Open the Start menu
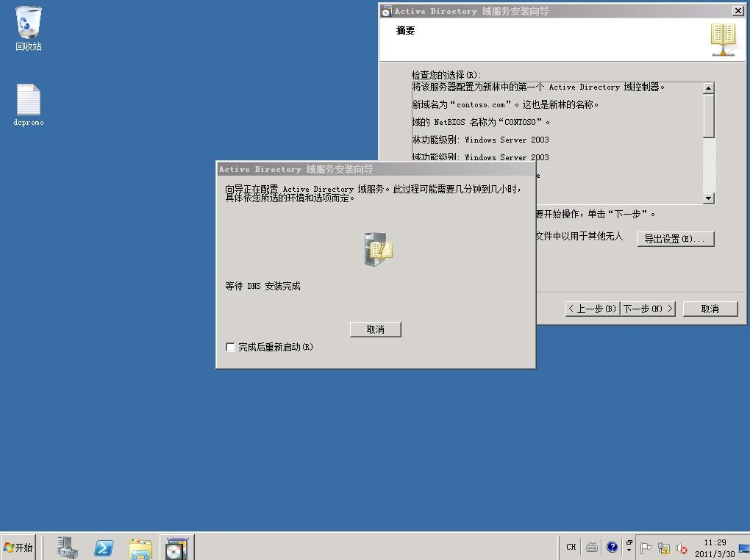This screenshot has height=560, width=750. 18,547
